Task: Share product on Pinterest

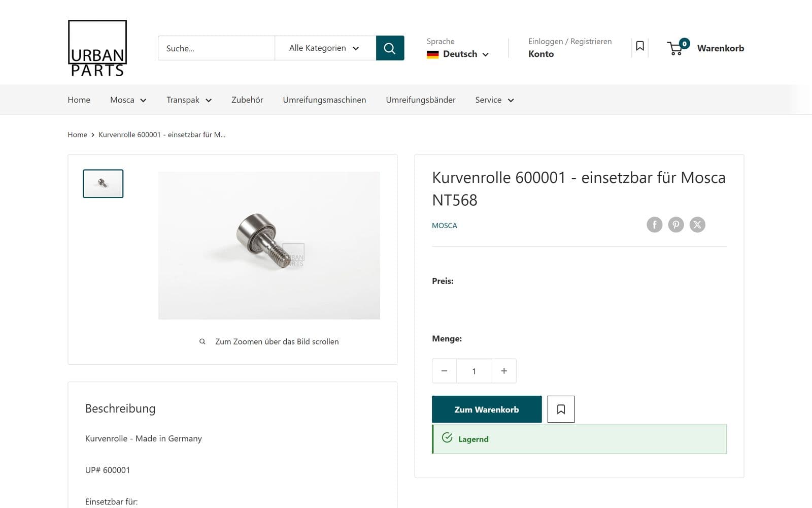Action: point(676,225)
